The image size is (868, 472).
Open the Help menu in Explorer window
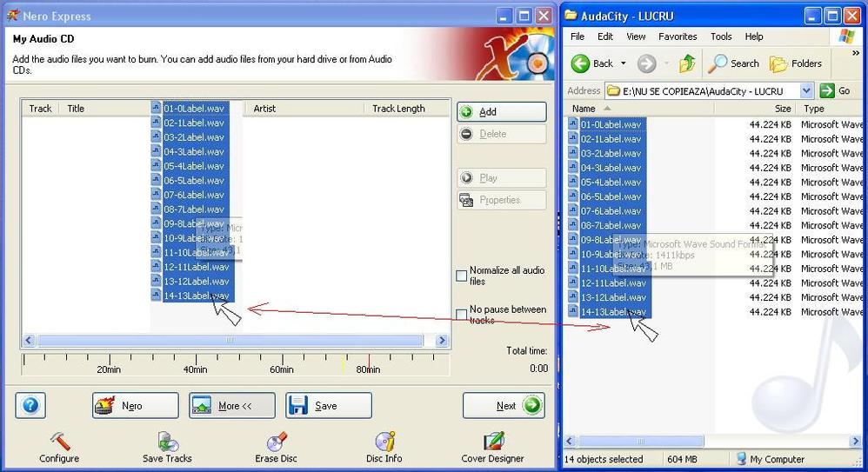pos(753,37)
